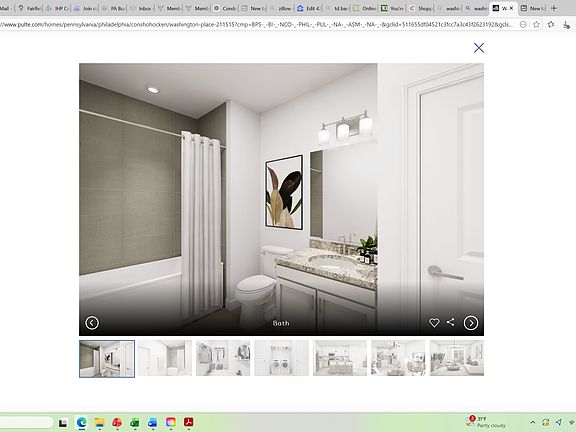
Task: Open the Wi-Fi network tray icon
Action: point(572,422)
